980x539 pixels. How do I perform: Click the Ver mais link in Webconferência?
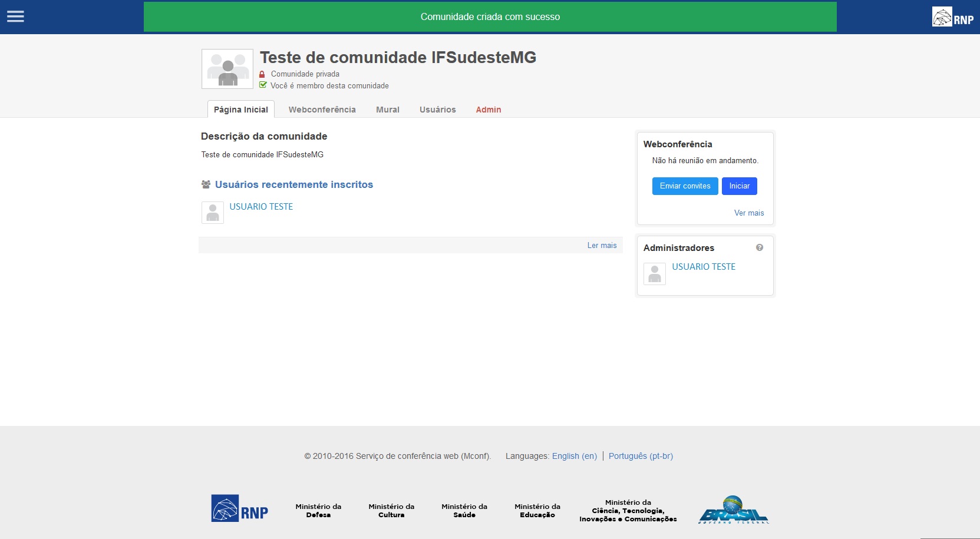tap(748, 213)
